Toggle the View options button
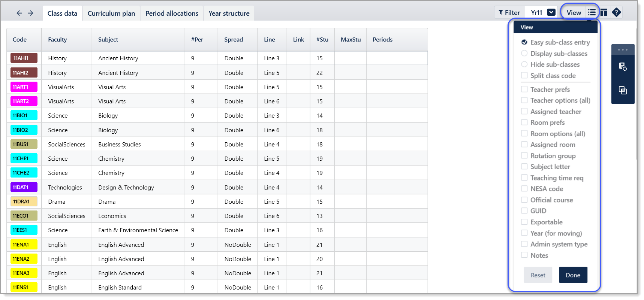 tap(580, 13)
